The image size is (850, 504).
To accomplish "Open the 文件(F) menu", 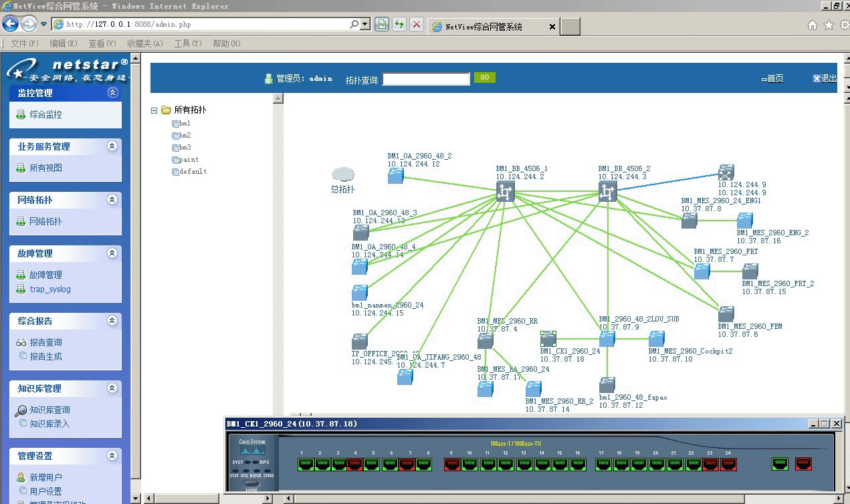I will [25, 43].
